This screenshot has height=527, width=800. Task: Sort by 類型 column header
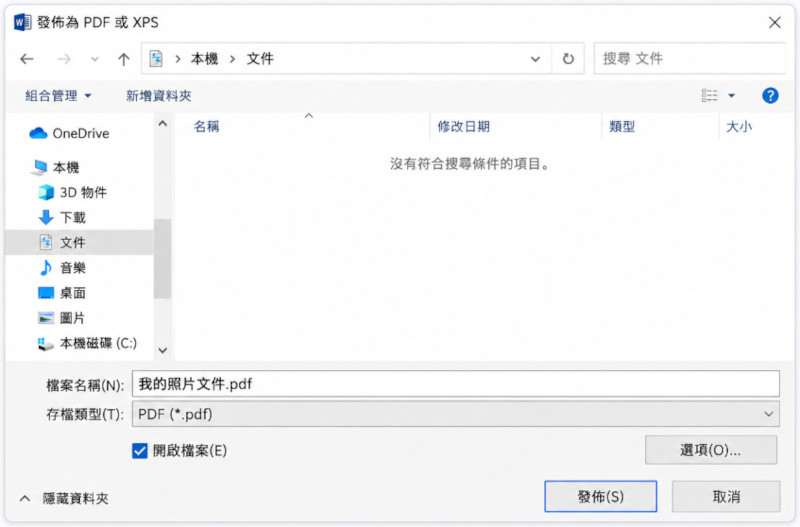[x=622, y=127]
